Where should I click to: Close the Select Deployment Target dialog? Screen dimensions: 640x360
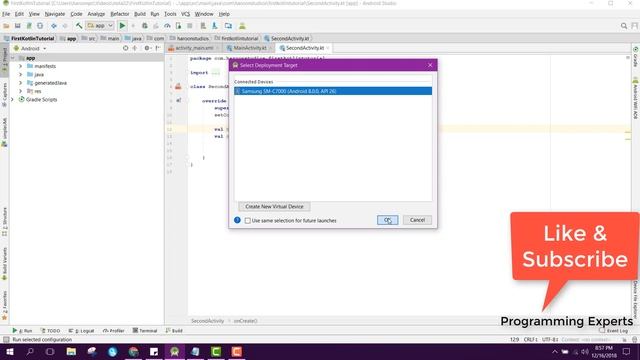[x=430, y=65]
